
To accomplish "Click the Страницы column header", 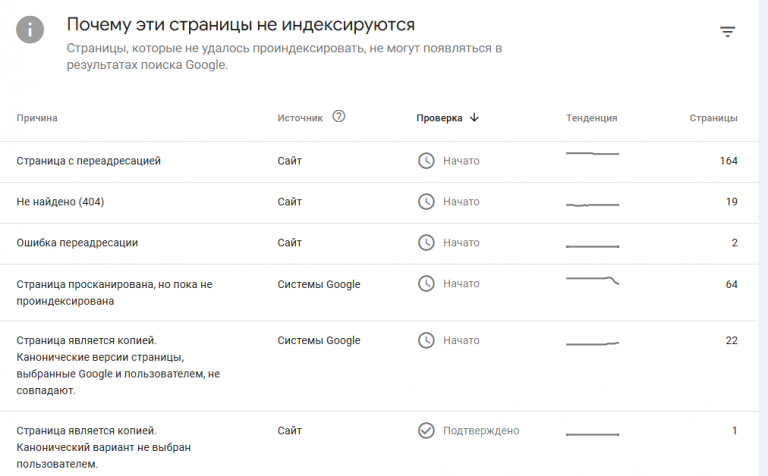I will tap(713, 118).
